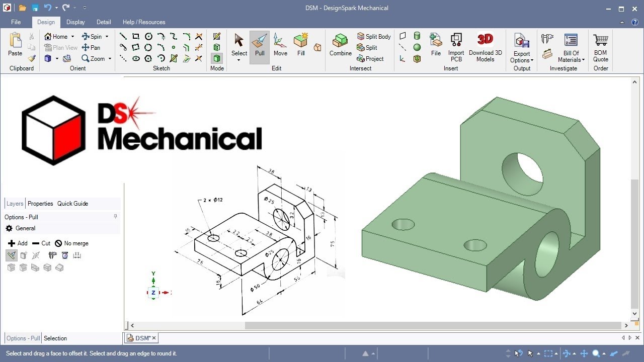Switch to the Selection panel tab
This screenshot has width=644, height=362.
tap(55, 338)
